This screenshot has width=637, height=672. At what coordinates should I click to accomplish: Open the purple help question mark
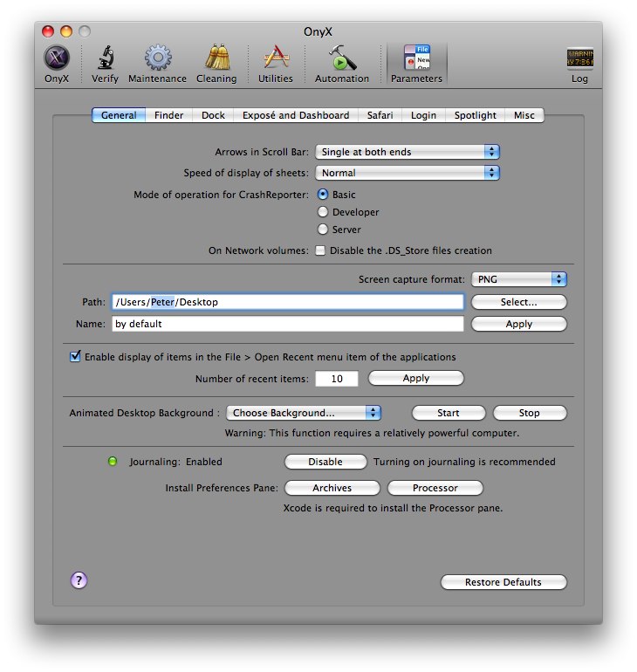pyautogui.click(x=79, y=580)
